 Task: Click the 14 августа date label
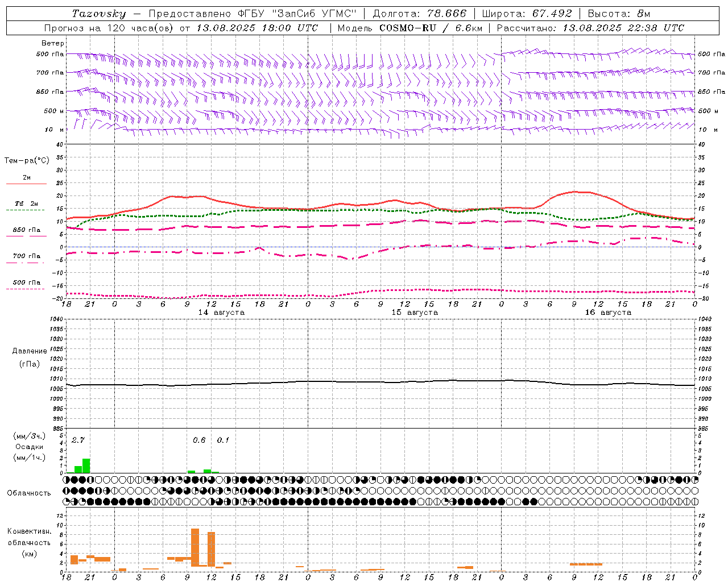click(221, 313)
